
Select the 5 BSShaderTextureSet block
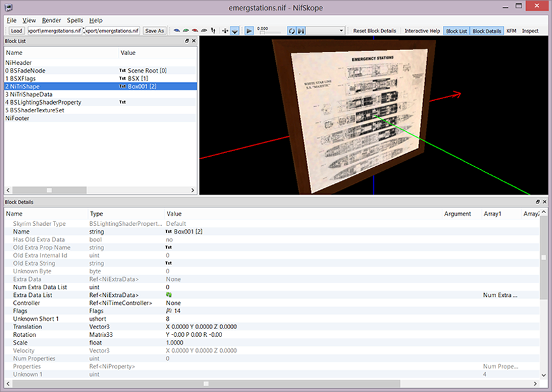(100, 110)
